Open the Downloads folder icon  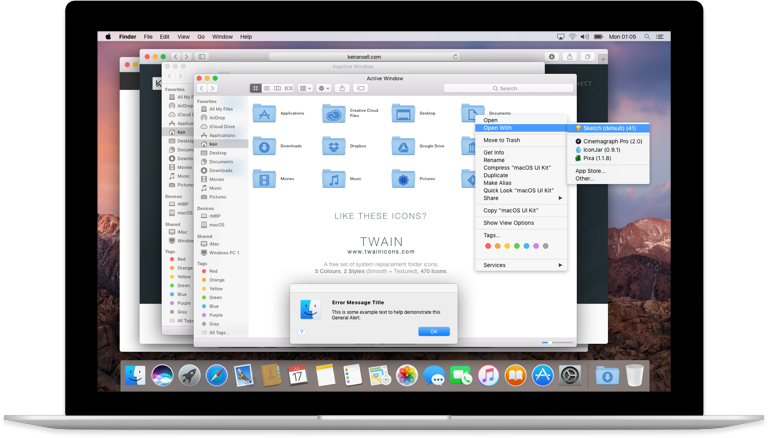pyautogui.click(x=264, y=146)
